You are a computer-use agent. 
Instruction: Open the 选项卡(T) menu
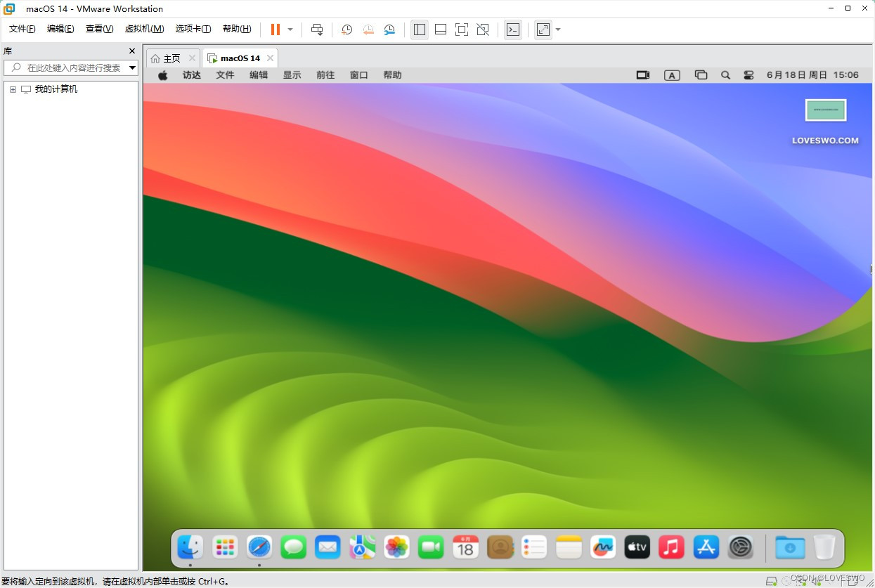193,29
